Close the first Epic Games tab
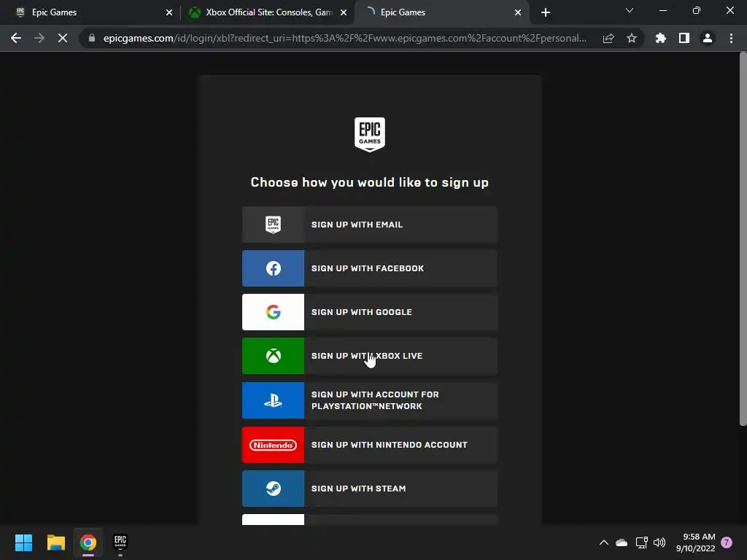Screen dimensions: 747x560 [x=169, y=12]
